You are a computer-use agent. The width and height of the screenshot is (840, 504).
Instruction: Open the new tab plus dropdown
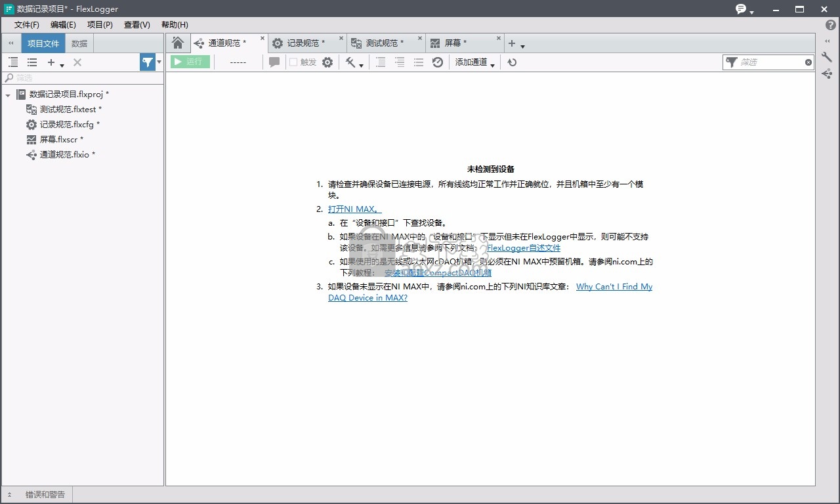516,44
